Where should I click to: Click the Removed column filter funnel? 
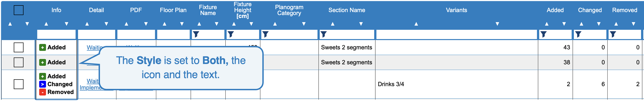tap(613, 34)
